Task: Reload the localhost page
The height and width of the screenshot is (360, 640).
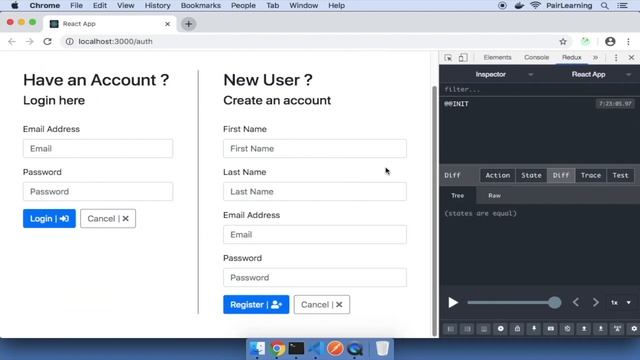Action: tap(47, 41)
